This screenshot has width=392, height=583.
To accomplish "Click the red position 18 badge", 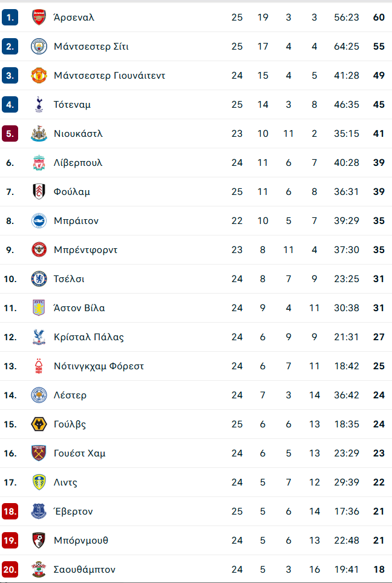I will 10,511.
